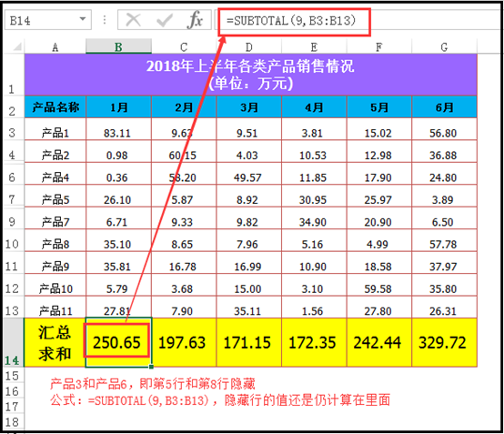Click the Name Box showing B14
The height and width of the screenshot is (434, 504).
coord(48,20)
